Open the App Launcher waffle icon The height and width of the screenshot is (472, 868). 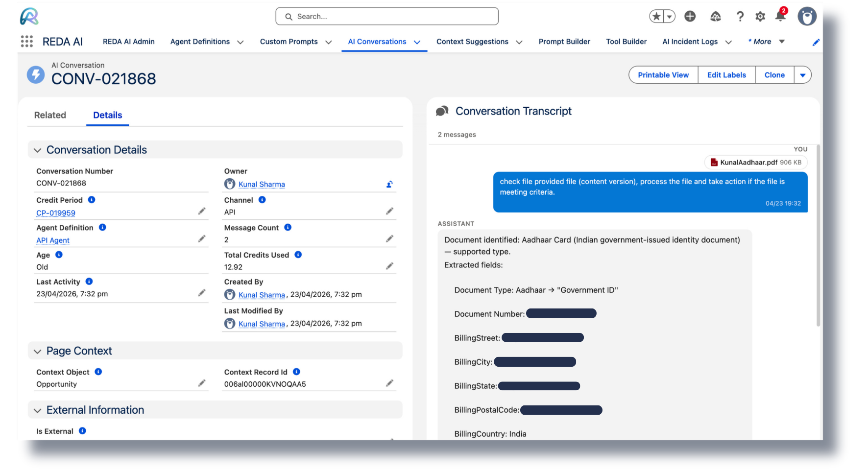click(x=26, y=42)
